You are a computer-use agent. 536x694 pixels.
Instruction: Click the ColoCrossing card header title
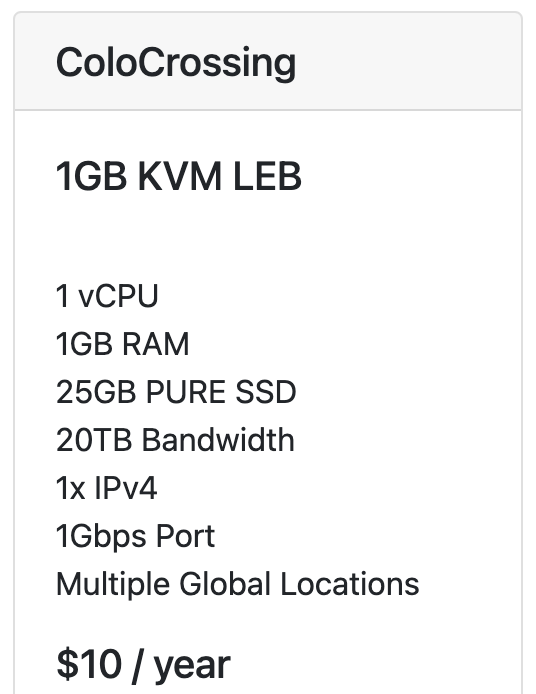pyautogui.click(x=176, y=63)
